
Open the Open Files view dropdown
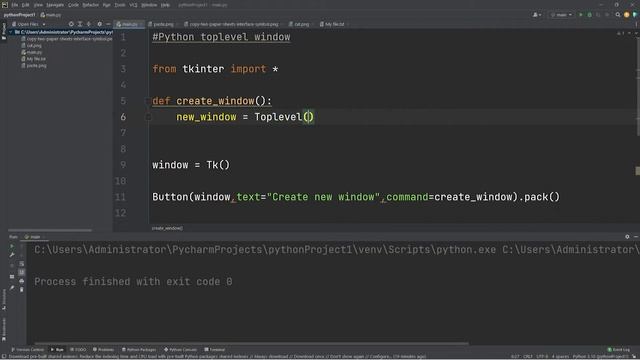[x=29, y=24]
